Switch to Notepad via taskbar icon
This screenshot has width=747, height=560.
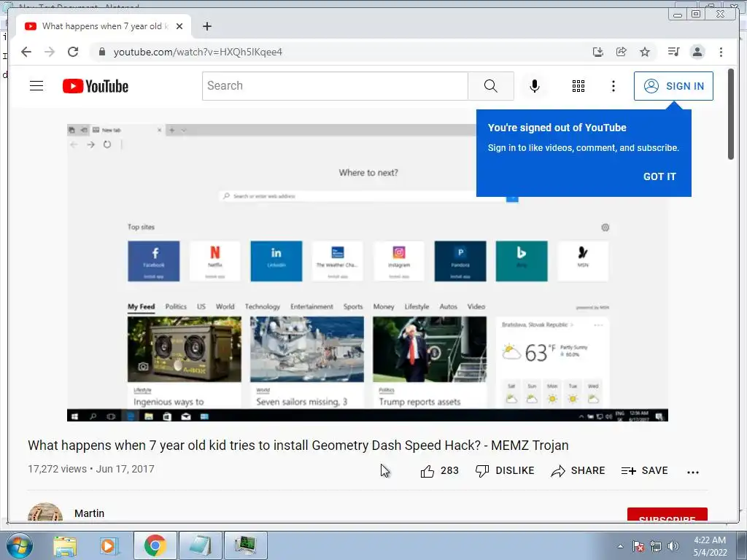click(200, 545)
